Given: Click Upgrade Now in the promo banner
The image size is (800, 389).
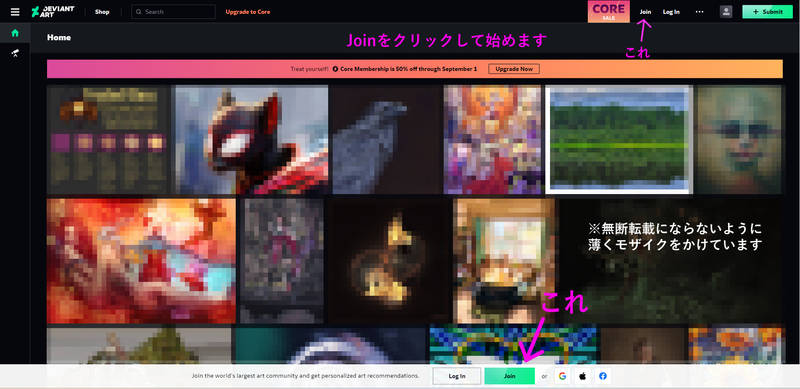Looking at the screenshot, I should point(514,69).
